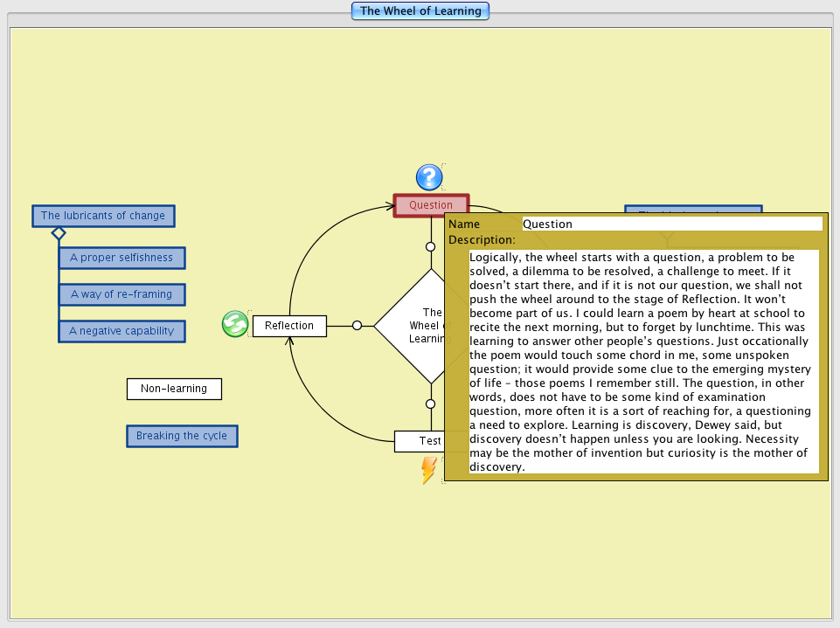The height and width of the screenshot is (628, 840).
Task: Click the Name field containing 'Question'
Action: point(670,224)
